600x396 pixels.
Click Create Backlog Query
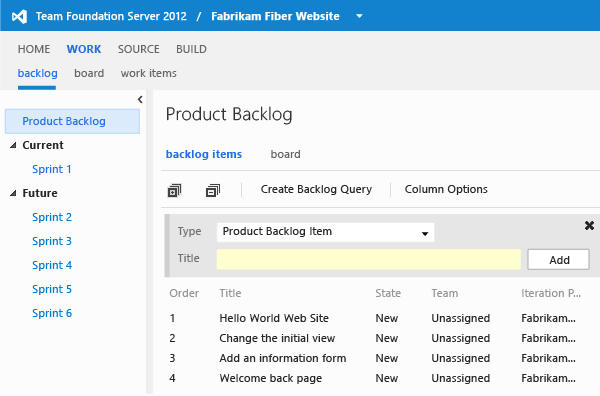316,189
